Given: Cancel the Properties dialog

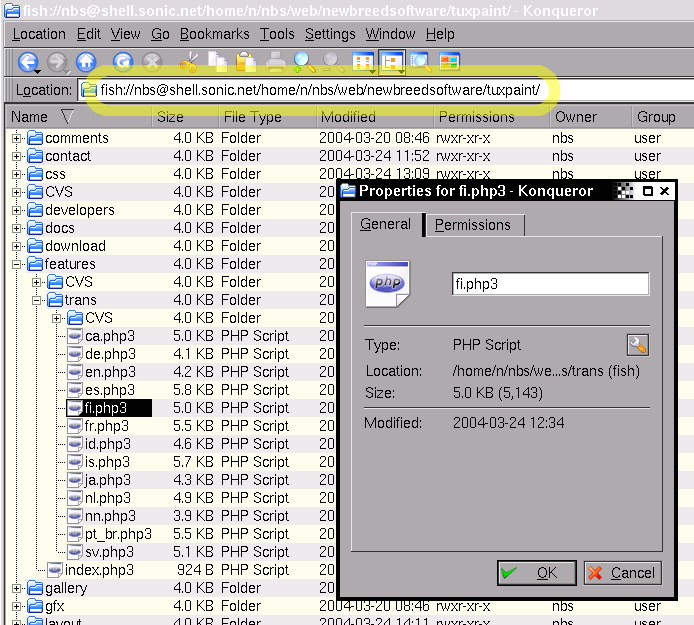Looking at the screenshot, I should click(623, 573).
